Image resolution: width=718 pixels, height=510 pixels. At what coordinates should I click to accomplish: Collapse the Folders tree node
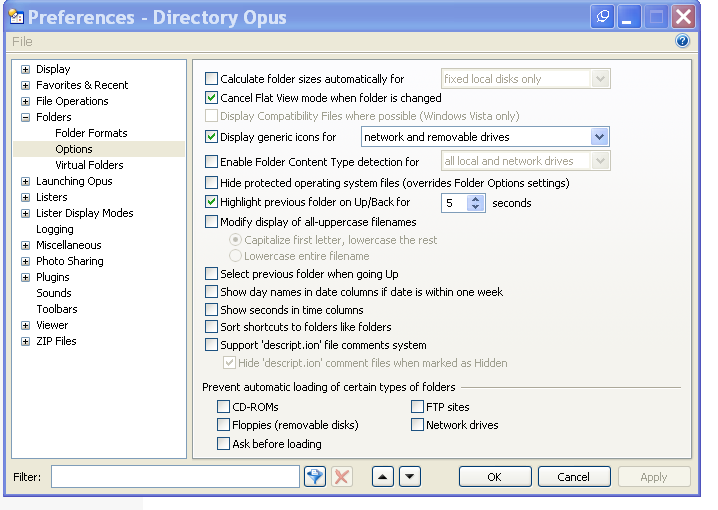point(26,118)
